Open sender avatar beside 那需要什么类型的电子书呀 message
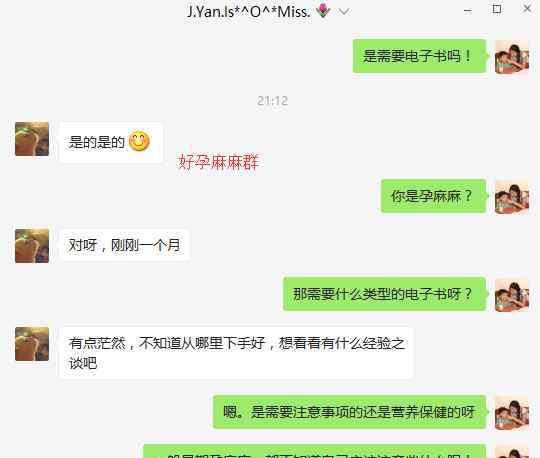Viewport: 540px width, 458px height. (x=512, y=295)
